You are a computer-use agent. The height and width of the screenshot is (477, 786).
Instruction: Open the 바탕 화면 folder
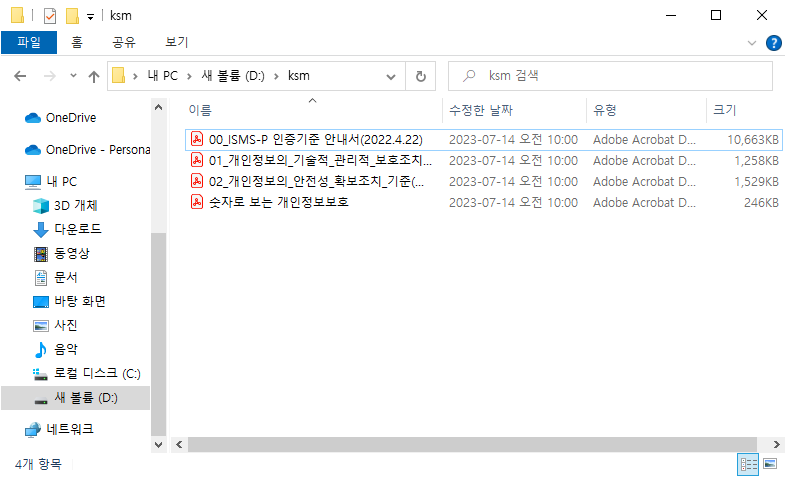(x=69, y=302)
